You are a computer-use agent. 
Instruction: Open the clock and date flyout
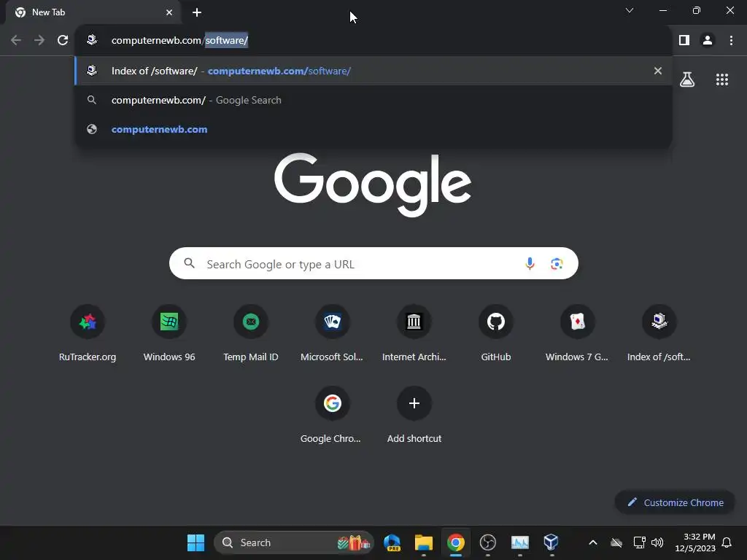(695, 542)
